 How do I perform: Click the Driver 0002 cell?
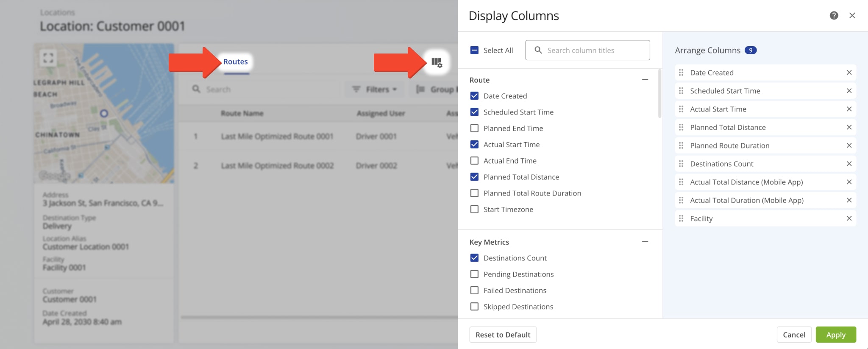pos(376,165)
